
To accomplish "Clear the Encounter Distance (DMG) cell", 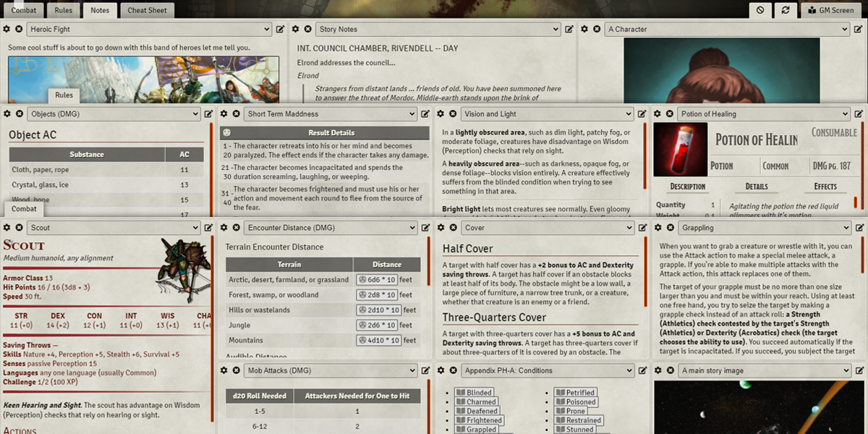I will tap(236, 228).
